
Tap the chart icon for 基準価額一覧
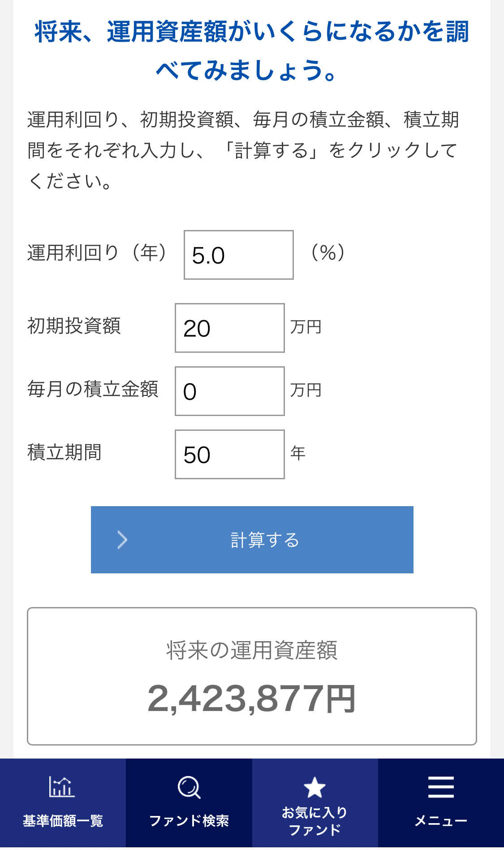coord(62,787)
